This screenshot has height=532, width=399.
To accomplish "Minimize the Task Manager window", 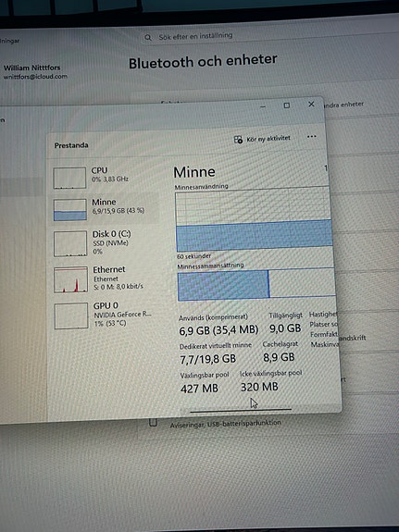I will (x=263, y=106).
